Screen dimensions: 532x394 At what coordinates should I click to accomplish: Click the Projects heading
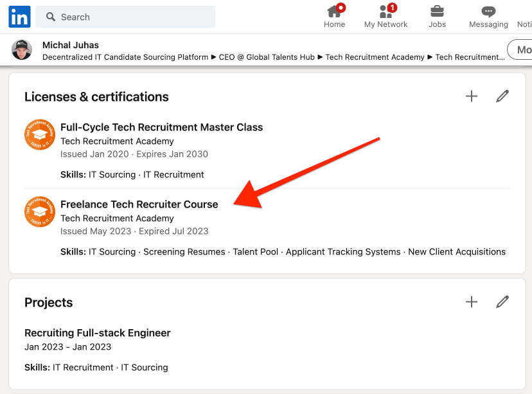49,302
